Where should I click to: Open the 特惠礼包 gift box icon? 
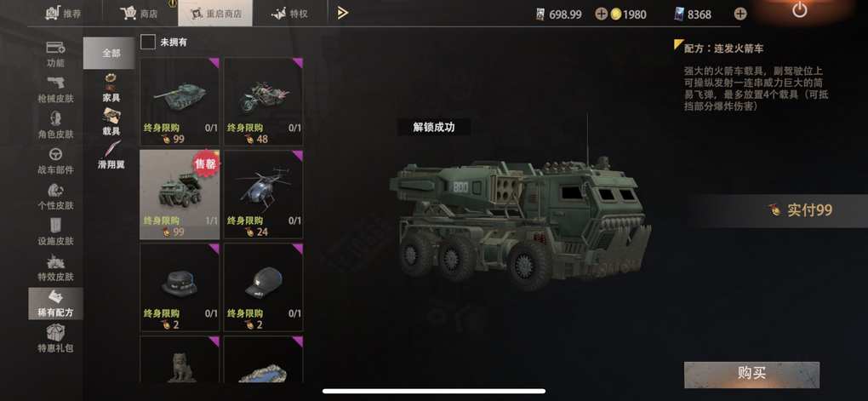pyautogui.click(x=55, y=332)
